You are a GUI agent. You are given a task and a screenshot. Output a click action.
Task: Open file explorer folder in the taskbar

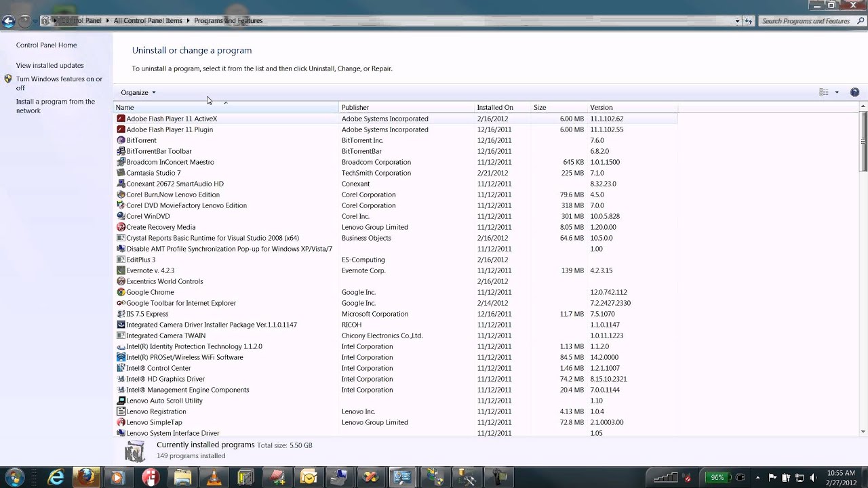183,477
